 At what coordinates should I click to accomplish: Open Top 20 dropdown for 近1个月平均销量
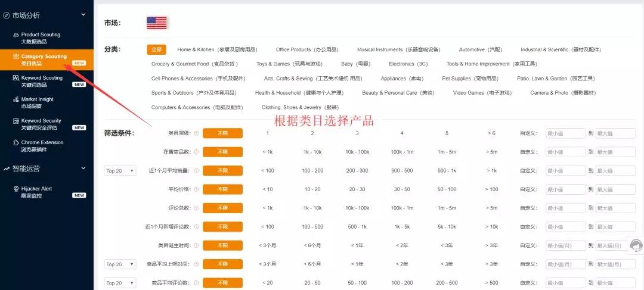[120, 171]
